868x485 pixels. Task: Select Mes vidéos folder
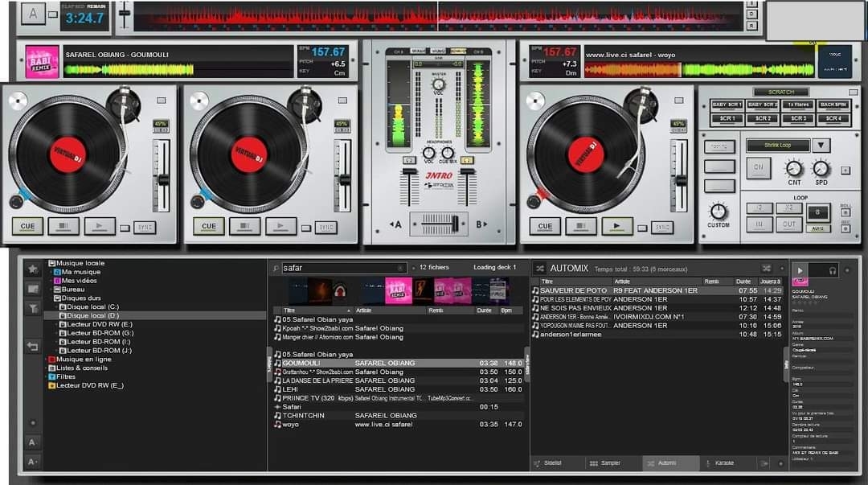coord(76,281)
